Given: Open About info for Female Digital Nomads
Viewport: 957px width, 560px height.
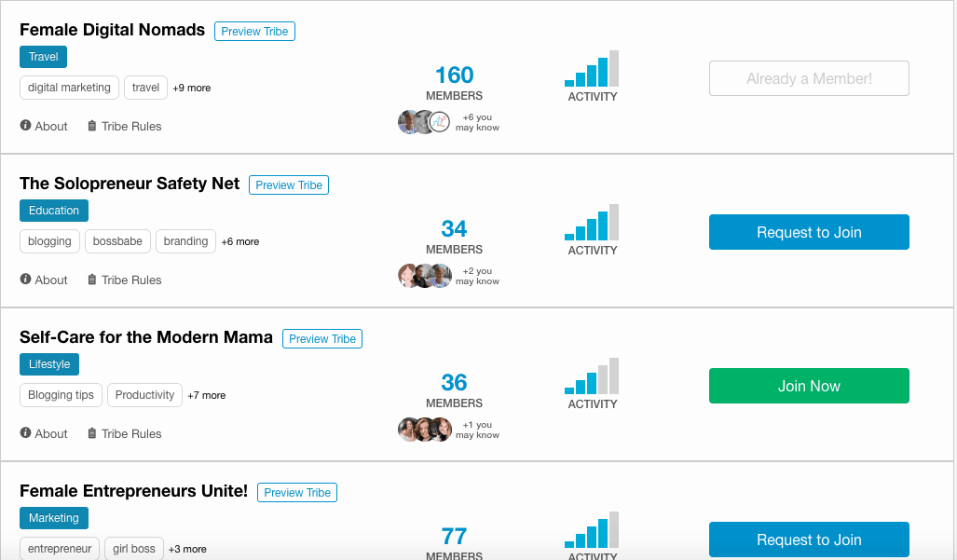Looking at the screenshot, I should (x=44, y=127).
